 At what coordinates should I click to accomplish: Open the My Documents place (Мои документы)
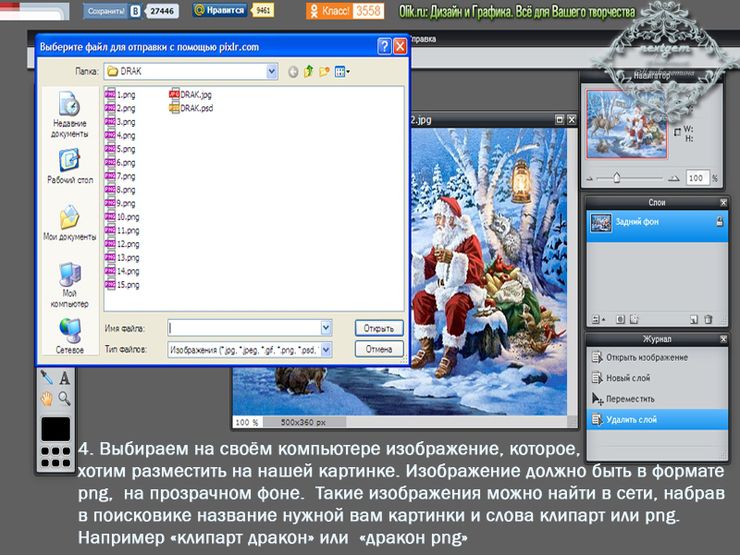tap(69, 223)
